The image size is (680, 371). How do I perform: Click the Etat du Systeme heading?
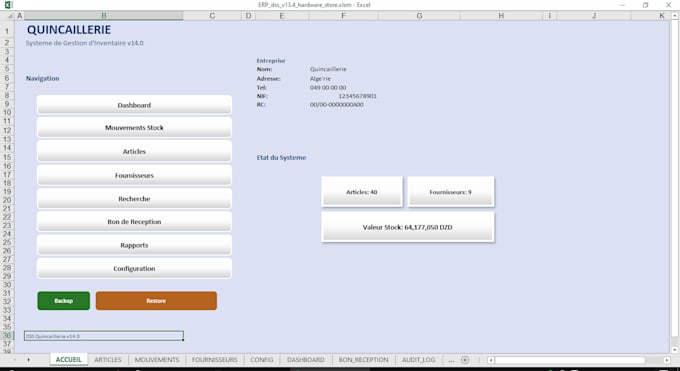coord(281,158)
